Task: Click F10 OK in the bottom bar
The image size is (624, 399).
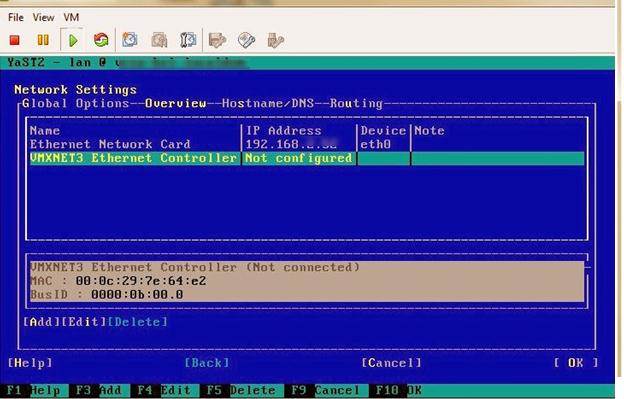Action: (x=399, y=391)
